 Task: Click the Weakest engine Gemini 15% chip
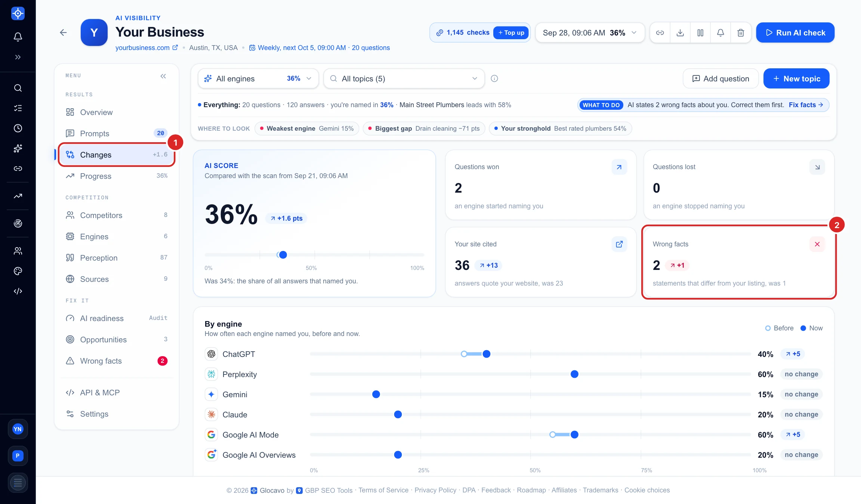(307, 128)
